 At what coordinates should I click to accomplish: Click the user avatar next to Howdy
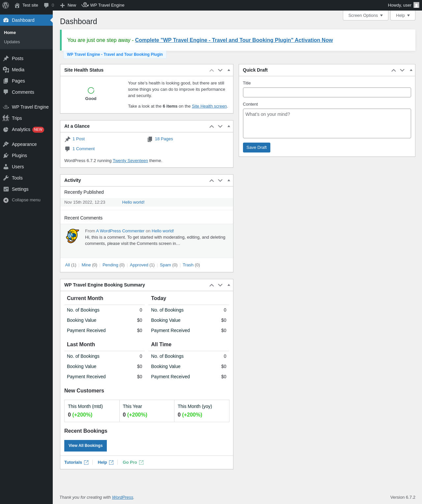pos(416,5)
